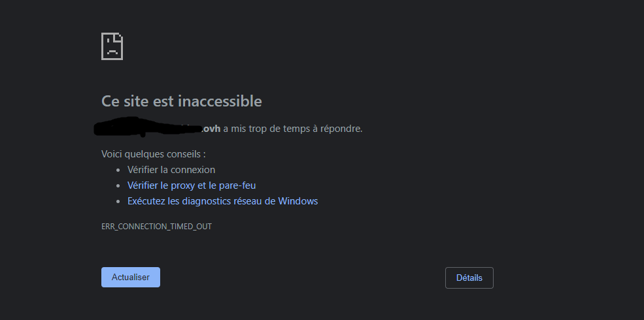Click the bullet before the diagnostics link
644x320 pixels.
tap(118, 201)
